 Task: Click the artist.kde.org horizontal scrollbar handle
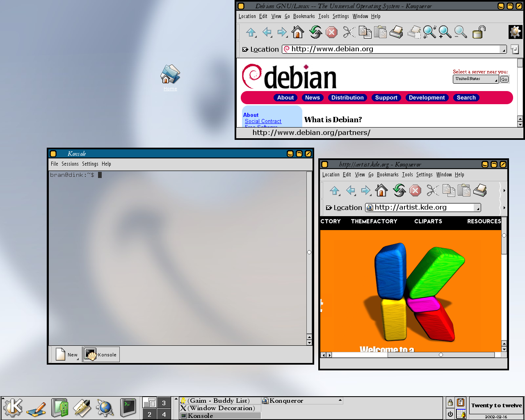(x=441, y=355)
